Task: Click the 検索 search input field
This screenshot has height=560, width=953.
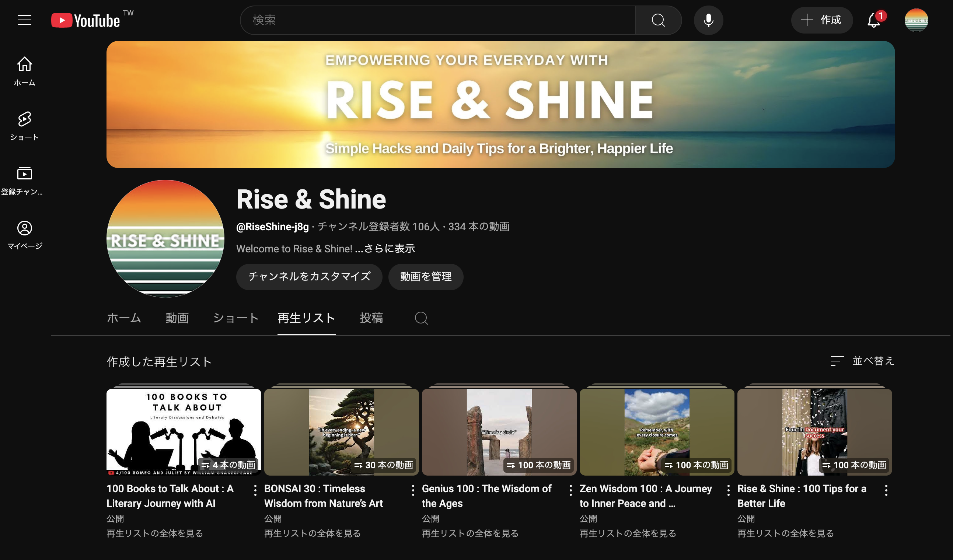Action: (x=437, y=20)
